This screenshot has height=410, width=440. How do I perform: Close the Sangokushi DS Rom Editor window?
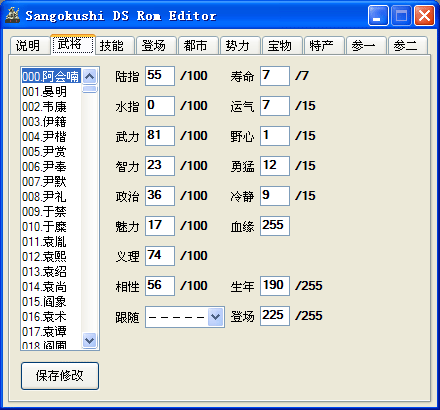click(x=424, y=15)
